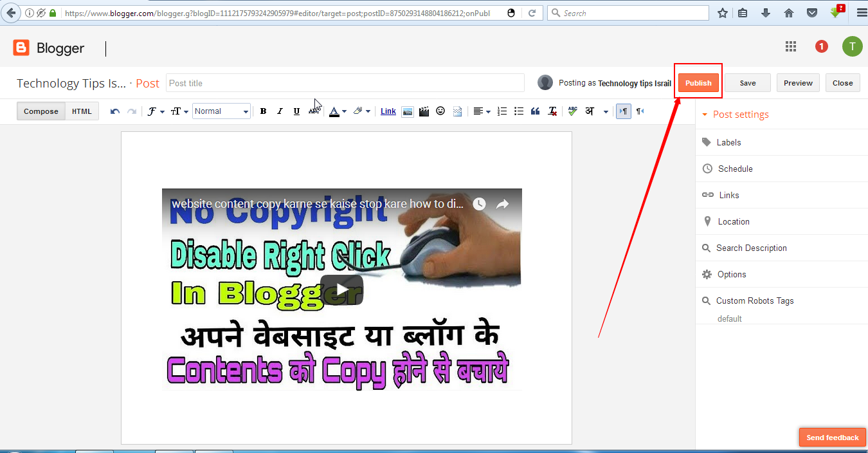The width and height of the screenshot is (868, 453).
Task: Toggle right-to-left text direction
Action: pyautogui.click(x=640, y=111)
